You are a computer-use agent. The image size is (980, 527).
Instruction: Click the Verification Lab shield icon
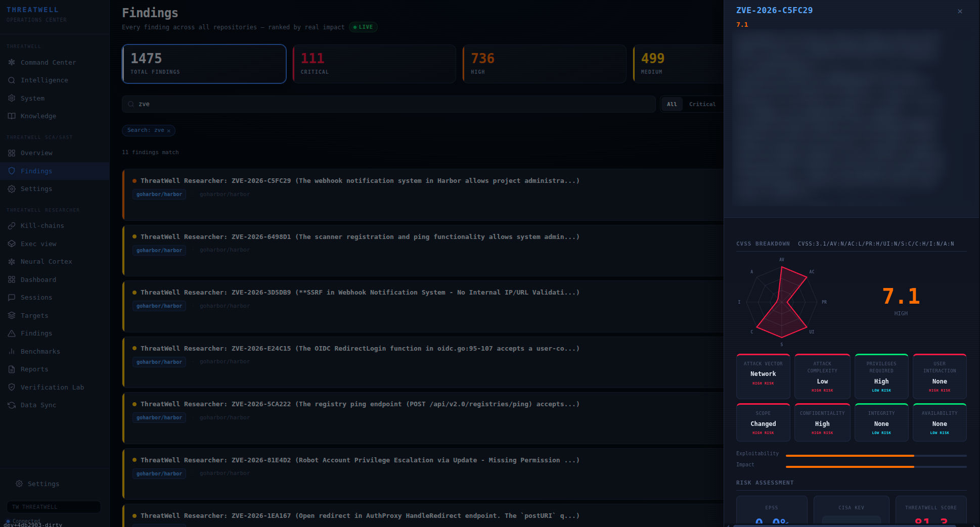click(12, 387)
